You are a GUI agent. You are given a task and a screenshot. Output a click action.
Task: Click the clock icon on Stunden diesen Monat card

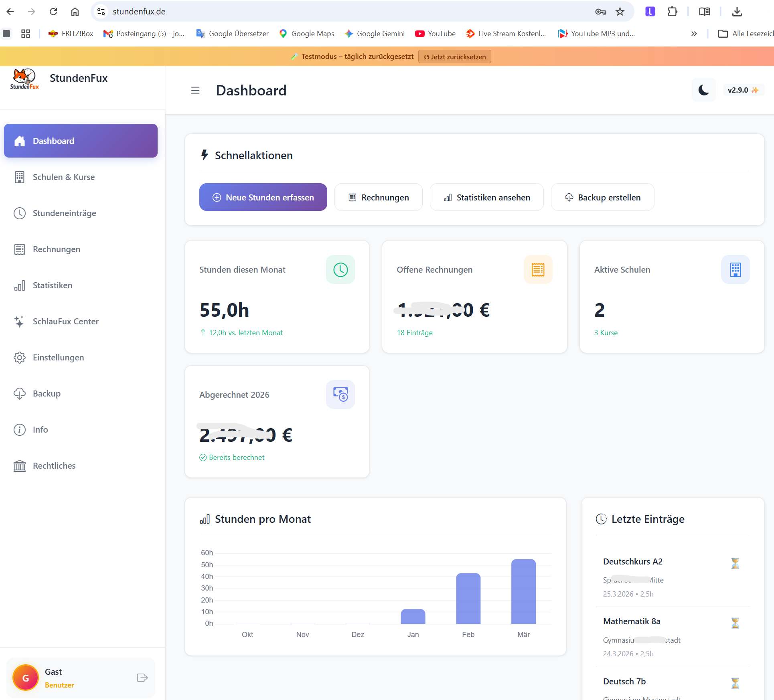(340, 269)
